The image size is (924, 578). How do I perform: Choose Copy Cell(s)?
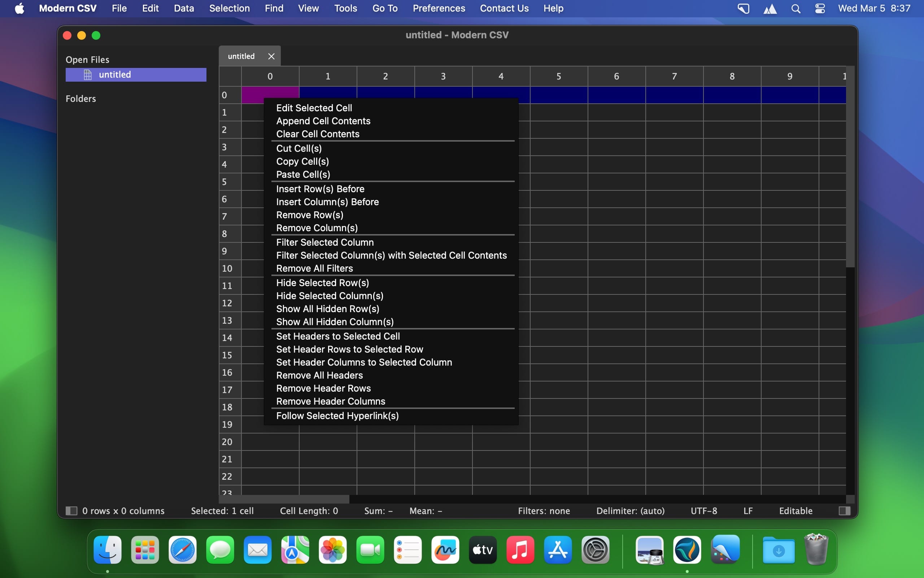(x=303, y=161)
